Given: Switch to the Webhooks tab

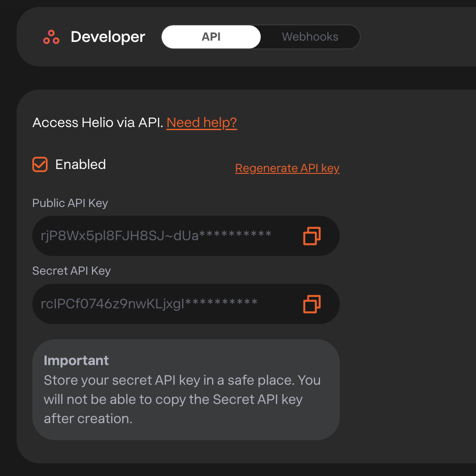Looking at the screenshot, I should tap(310, 37).
